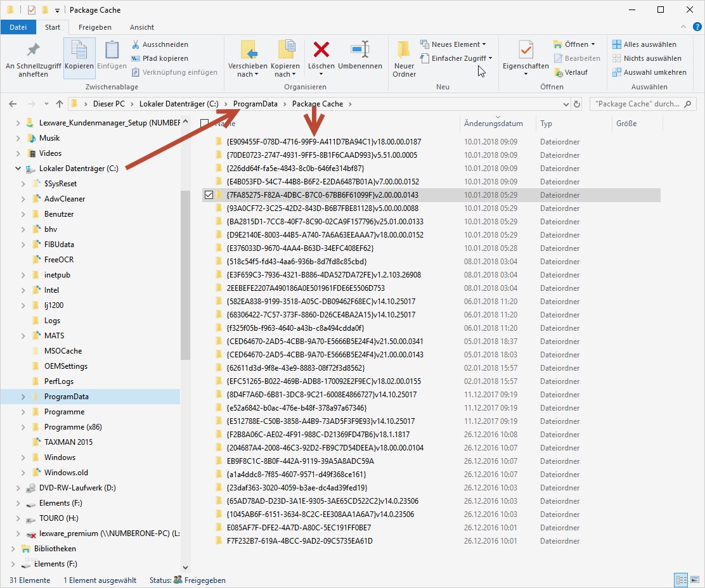
Task: Expand the Benutzer tree node
Action: pos(23,214)
